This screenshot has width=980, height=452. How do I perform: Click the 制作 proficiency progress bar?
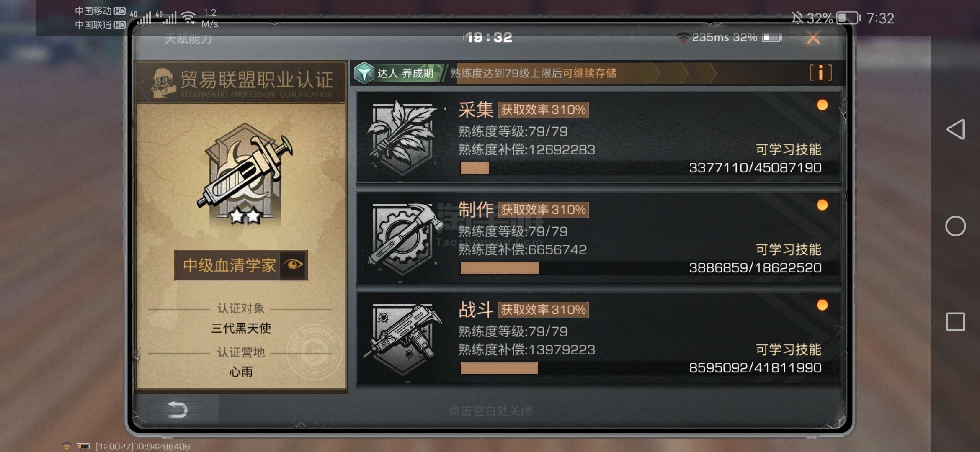click(x=641, y=268)
